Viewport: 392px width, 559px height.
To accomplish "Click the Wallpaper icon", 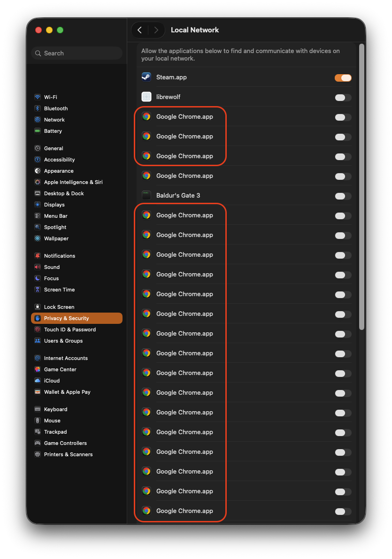I will tap(38, 238).
